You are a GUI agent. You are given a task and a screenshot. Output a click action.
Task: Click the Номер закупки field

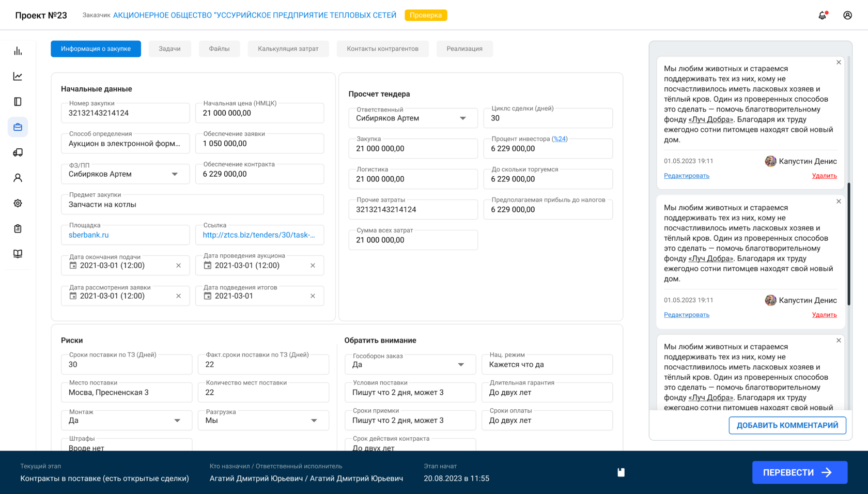tap(126, 113)
